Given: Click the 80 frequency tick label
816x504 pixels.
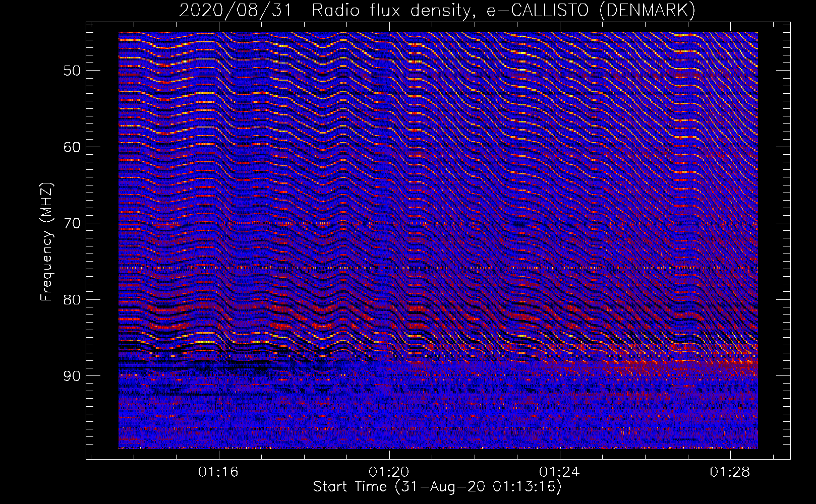Looking at the screenshot, I should tap(72, 300).
